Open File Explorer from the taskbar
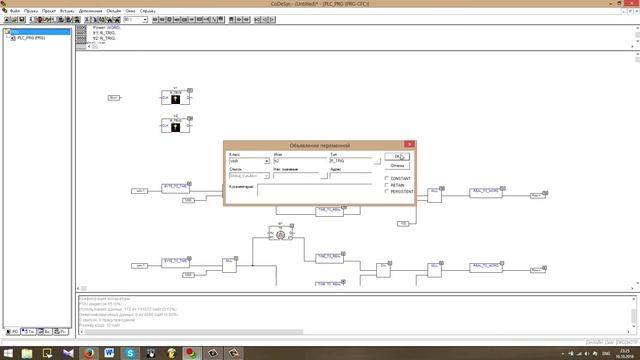Screen dimensions: 640x360 click(27, 353)
